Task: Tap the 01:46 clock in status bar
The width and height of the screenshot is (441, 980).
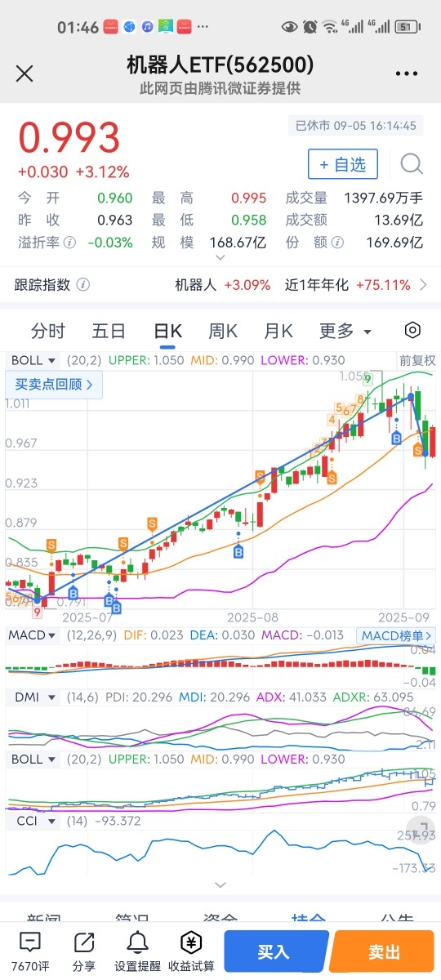Action: point(78,27)
